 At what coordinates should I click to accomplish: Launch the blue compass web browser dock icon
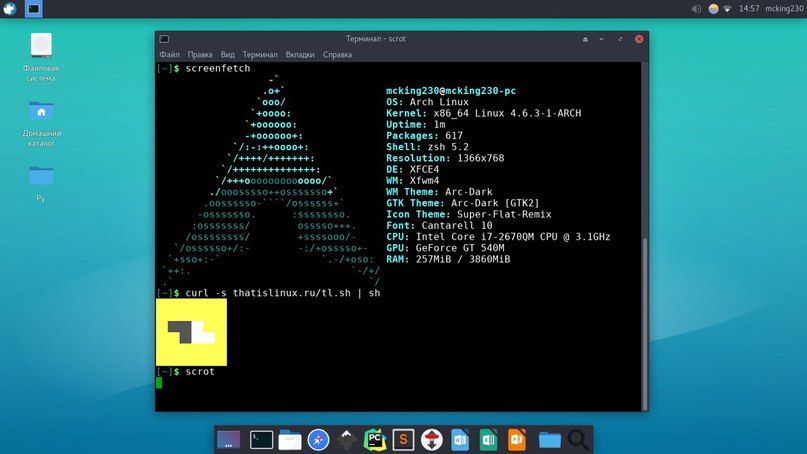(x=318, y=440)
